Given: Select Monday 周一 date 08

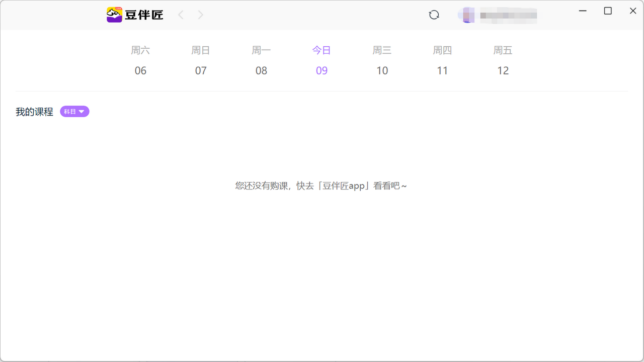Looking at the screenshot, I should coord(261,60).
